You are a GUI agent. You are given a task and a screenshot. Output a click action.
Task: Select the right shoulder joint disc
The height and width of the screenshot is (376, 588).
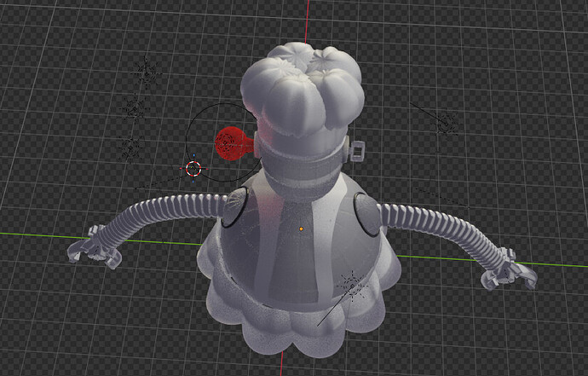368,214
